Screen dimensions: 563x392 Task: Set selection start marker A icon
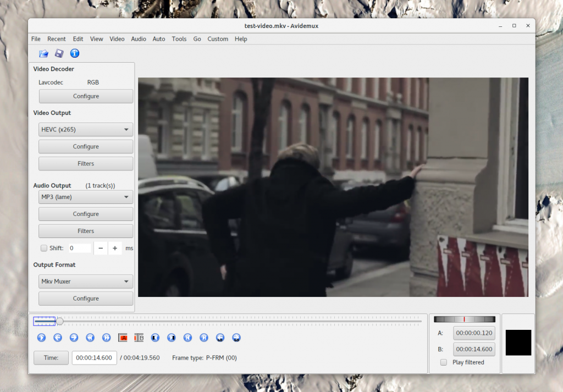pos(123,338)
